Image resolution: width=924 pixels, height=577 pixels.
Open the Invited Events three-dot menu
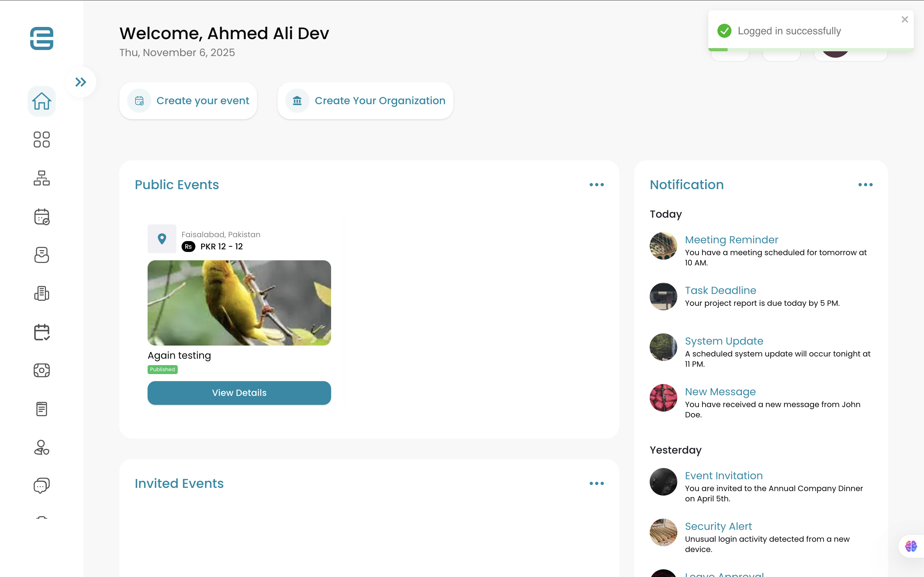pos(596,483)
